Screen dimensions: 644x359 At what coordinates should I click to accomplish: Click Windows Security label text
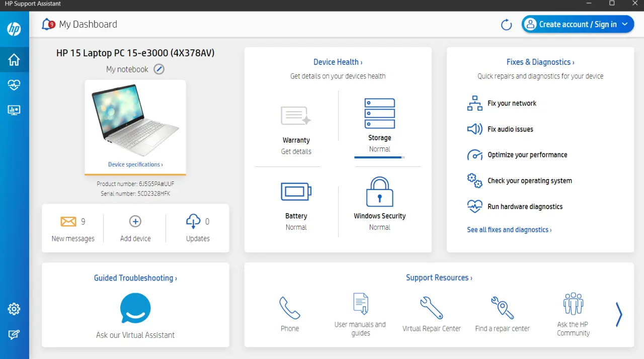pyautogui.click(x=379, y=216)
